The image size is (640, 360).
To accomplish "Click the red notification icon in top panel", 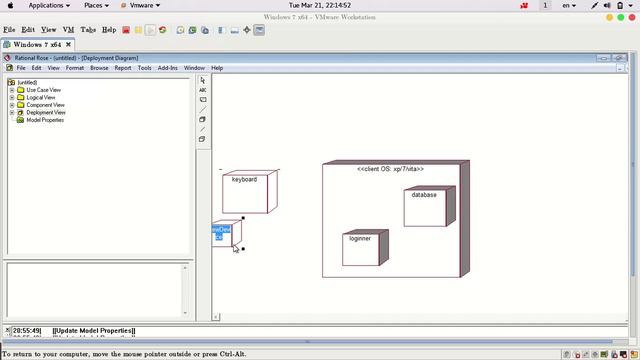I will [x=524, y=5].
